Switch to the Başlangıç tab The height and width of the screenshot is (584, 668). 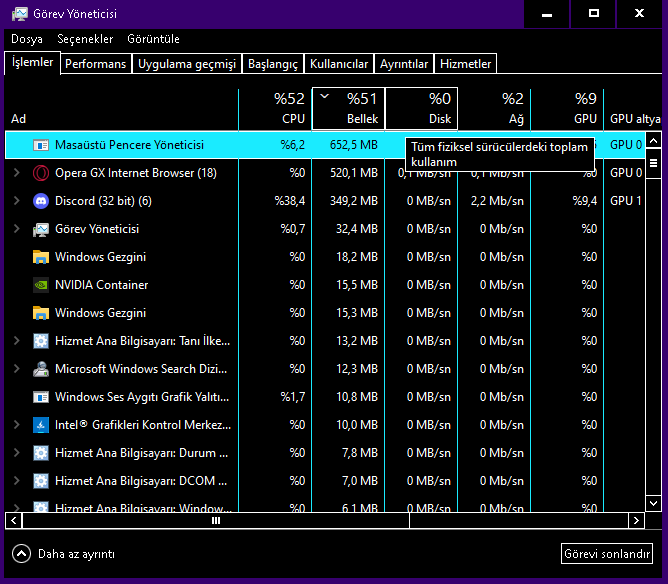click(x=272, y=64)
